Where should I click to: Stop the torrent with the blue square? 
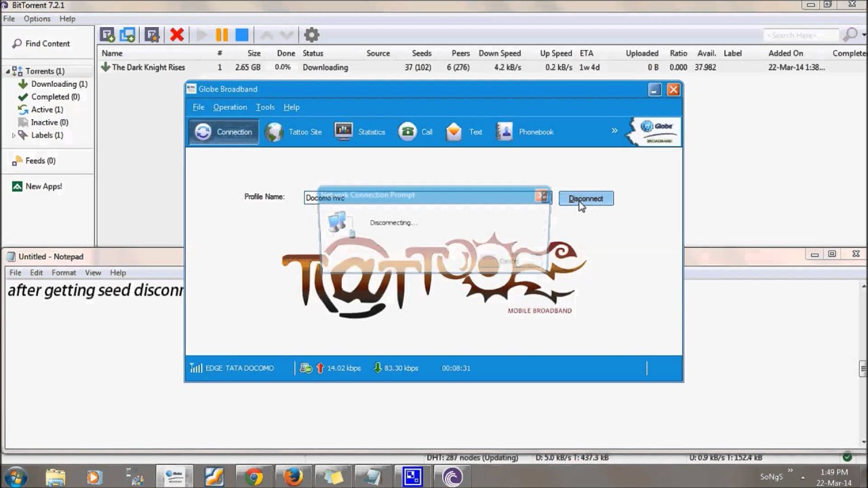point(241,35)
